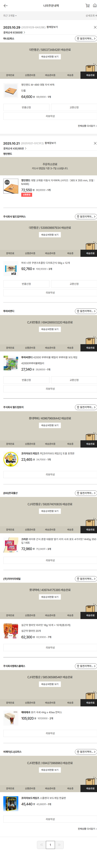This screenshot has width=97, height=868.
Task: Go to home via house icon
Action: [95, 6]
